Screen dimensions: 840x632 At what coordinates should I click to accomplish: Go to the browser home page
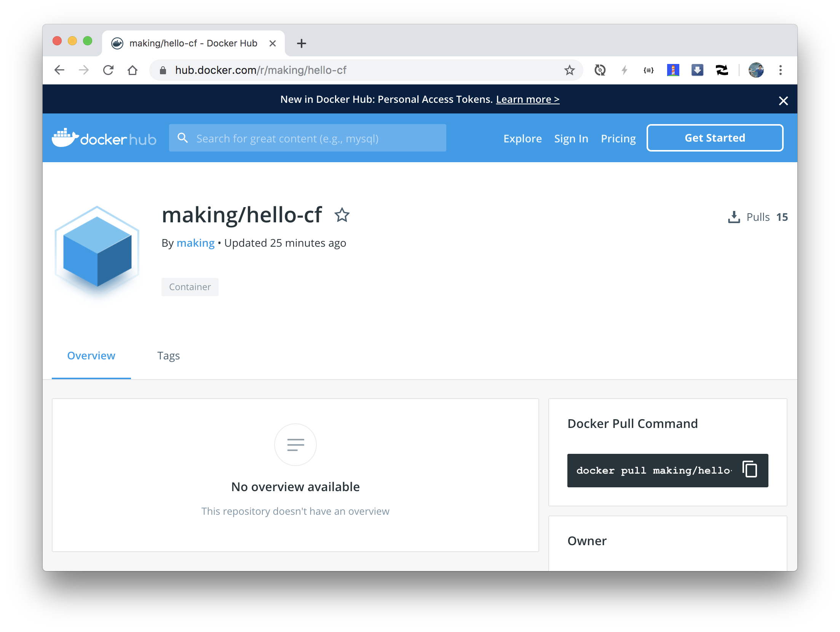pos(133,70)
